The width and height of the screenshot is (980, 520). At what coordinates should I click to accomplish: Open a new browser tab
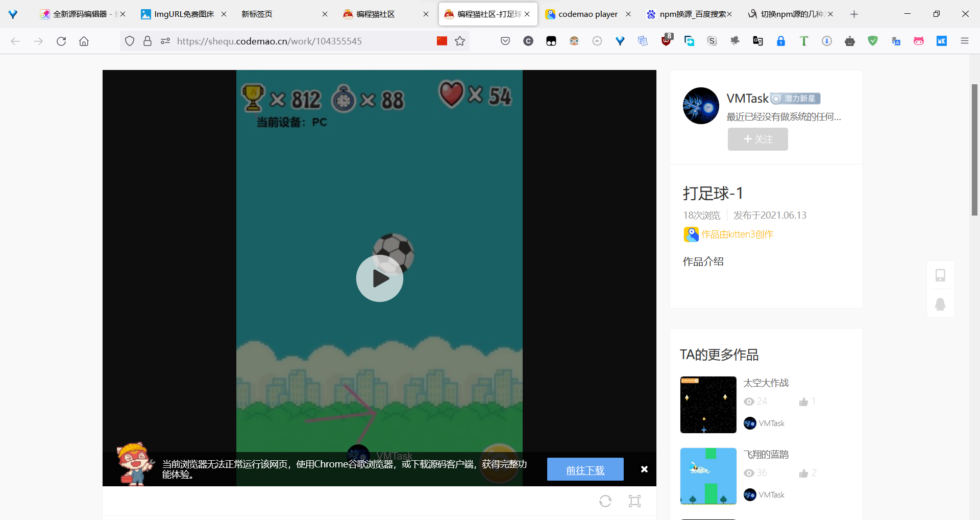(854, 14)
